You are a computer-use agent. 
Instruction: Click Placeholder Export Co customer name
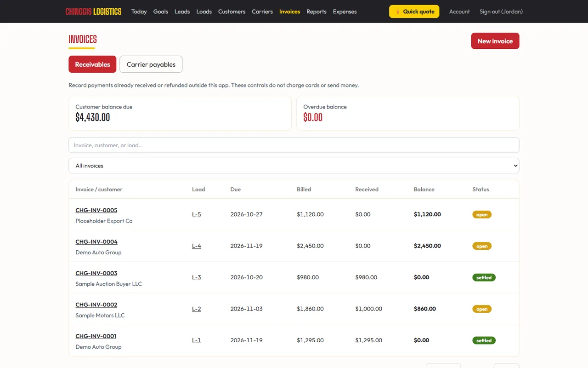(104, 221)
